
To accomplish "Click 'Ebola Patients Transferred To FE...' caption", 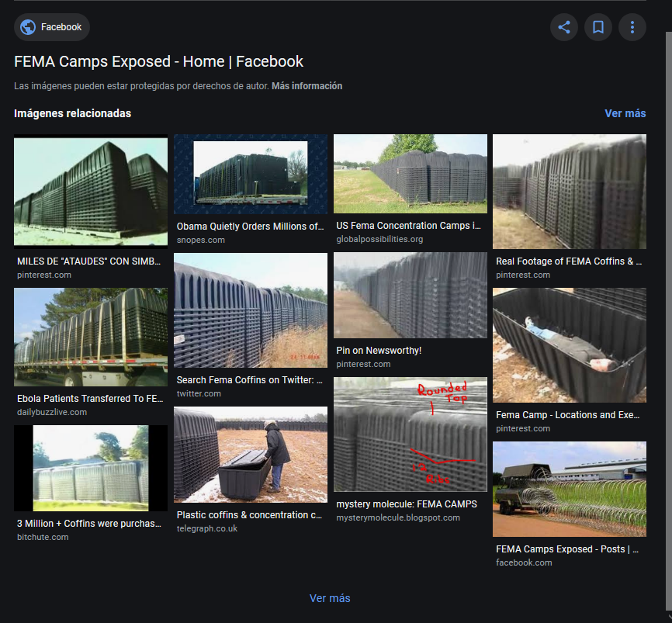I will (90, 399).
